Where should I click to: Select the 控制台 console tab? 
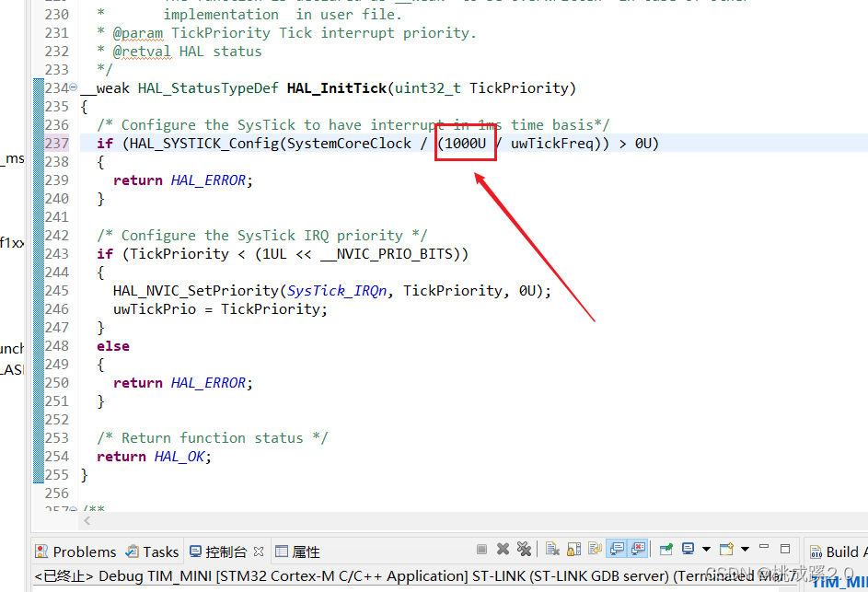[218, 551]
